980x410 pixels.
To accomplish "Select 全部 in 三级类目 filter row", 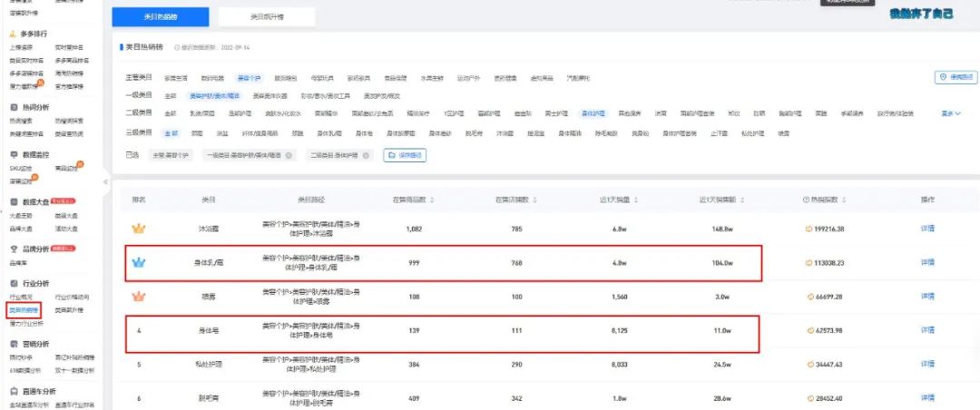I will click(171, 133).
